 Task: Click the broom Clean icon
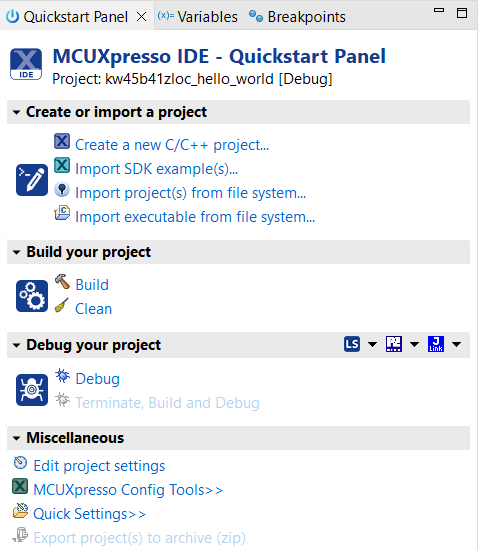(62, 305)
